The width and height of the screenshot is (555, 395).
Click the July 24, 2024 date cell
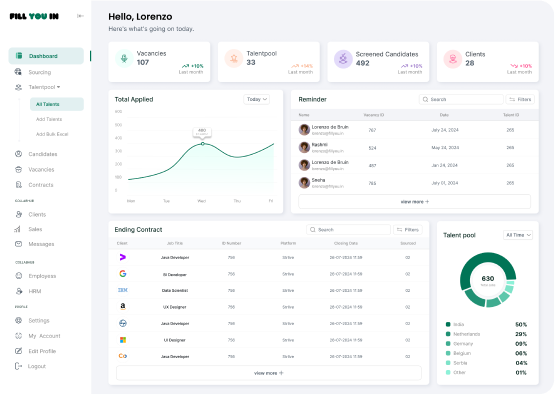tap(445, 130)
